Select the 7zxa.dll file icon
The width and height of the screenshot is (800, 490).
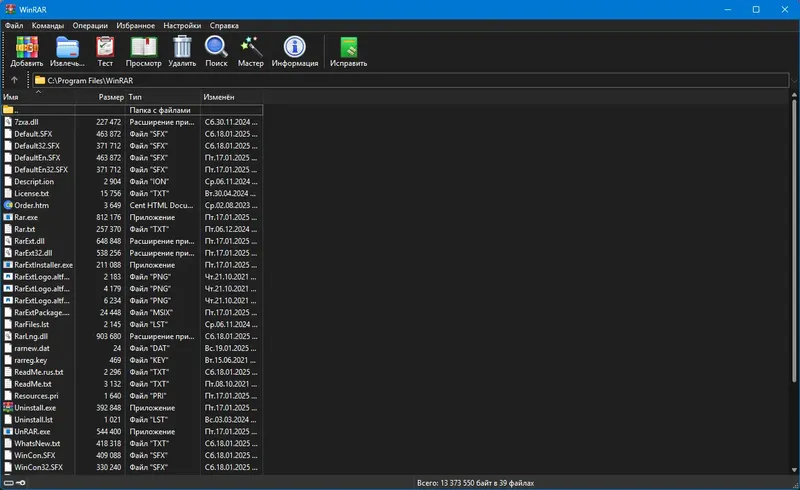(8, 122)
